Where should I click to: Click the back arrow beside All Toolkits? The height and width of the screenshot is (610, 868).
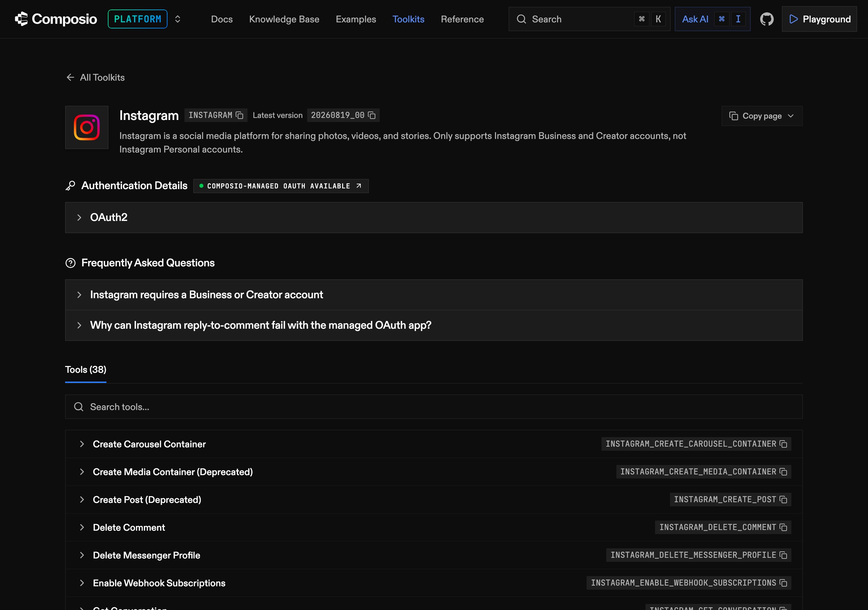tap(70, 78)
